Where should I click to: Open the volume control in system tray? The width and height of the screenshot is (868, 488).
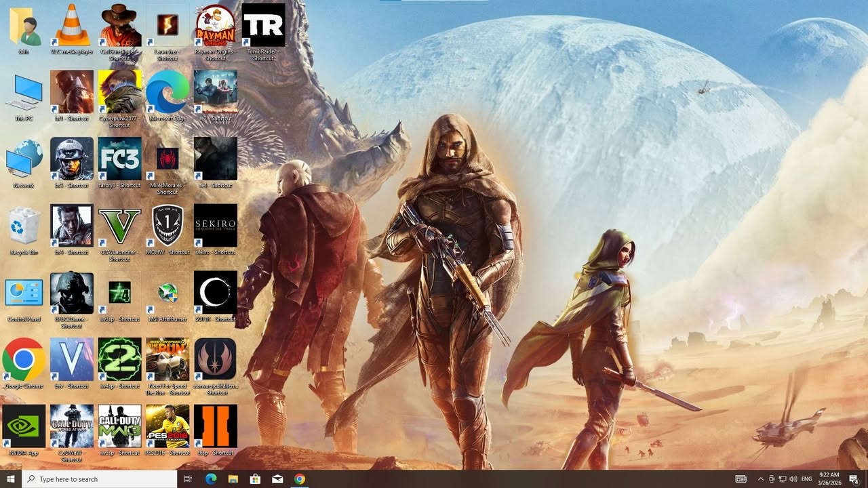(793, 479)
